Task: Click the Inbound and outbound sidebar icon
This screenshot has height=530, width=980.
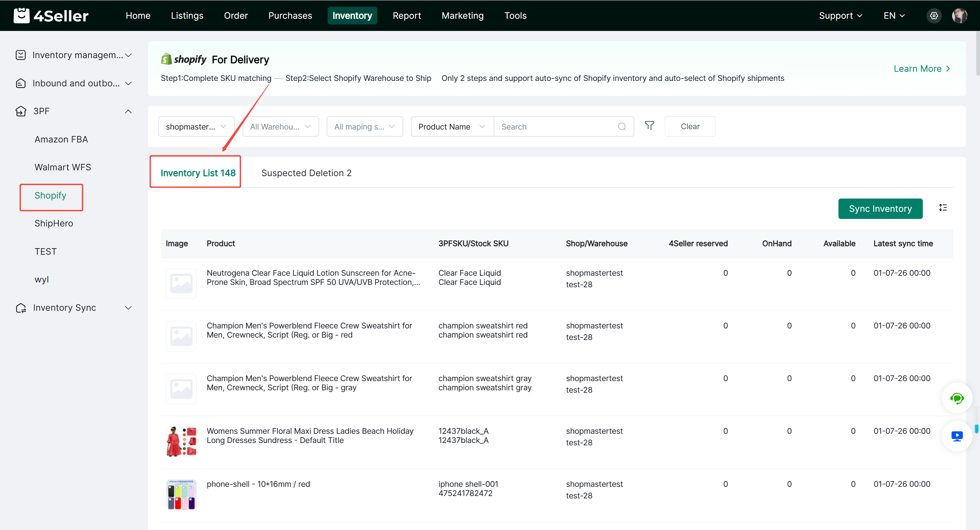Action: tap(20, 83)
